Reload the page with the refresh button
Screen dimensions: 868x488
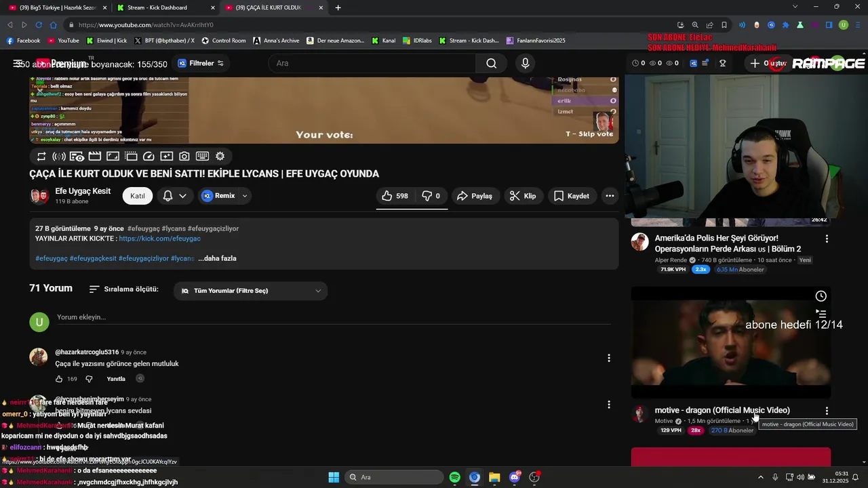[39, 25]
